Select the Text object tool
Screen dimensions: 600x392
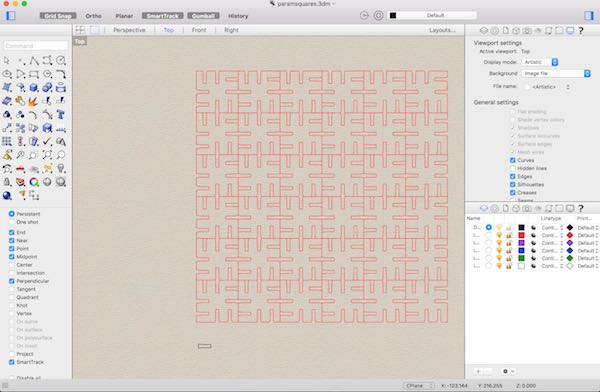61,114
